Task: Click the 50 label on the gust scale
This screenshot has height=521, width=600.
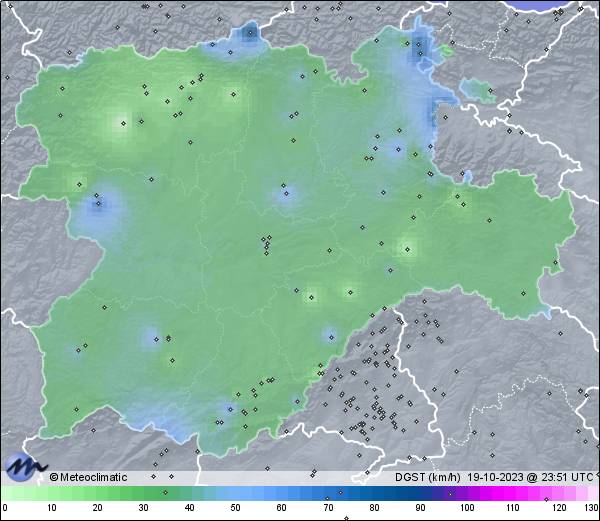Action: (x=236, y=508)
